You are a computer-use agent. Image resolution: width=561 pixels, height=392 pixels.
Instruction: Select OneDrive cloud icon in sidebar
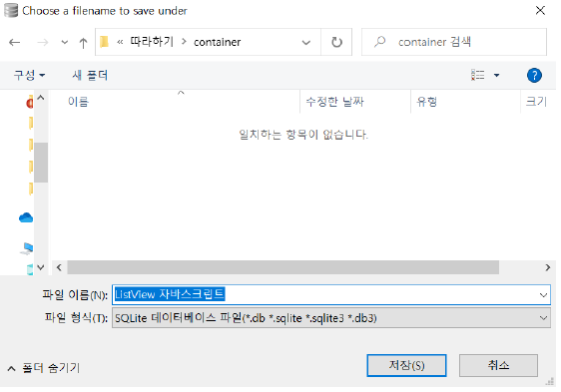pos(26,217)
